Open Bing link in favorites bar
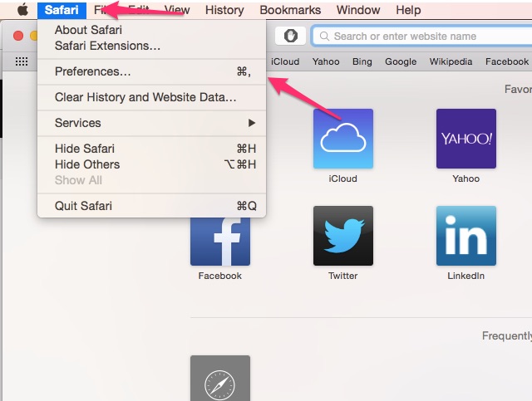 coord(362,61)
